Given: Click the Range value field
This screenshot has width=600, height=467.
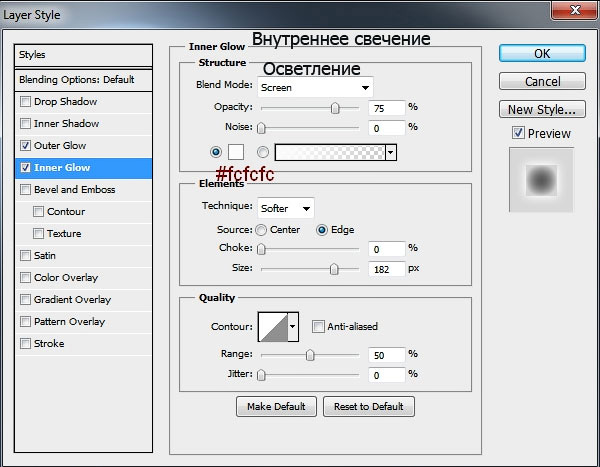Looking at the screenshot, I should pyautogui.click(x=386, y=355).
